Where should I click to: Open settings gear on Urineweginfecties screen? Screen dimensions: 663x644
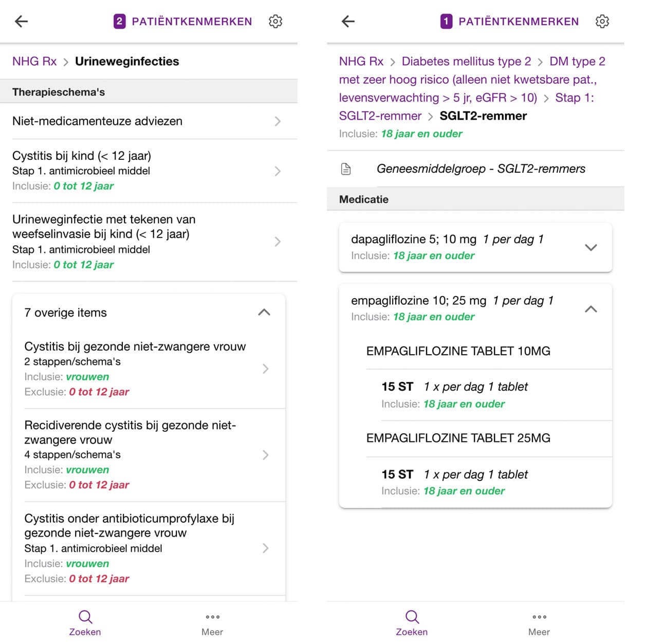tap(275, 21)
